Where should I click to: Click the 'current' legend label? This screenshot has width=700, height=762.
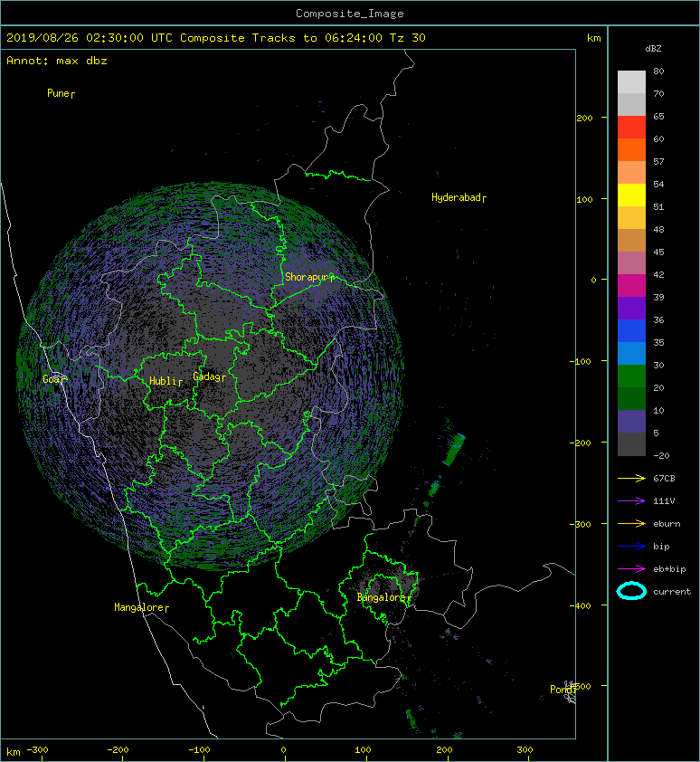pyautogui.click(x=672, y=592)
